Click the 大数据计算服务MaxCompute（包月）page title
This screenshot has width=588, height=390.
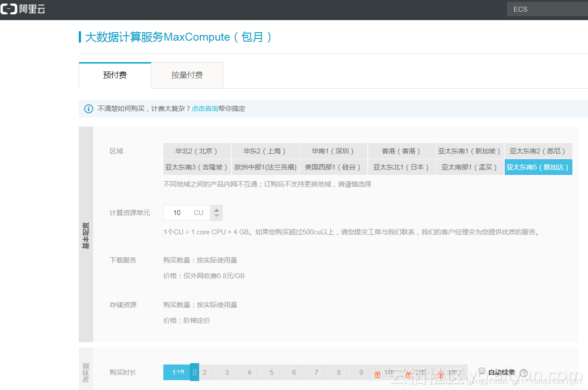pyautogui.click(x=179, y=37)
